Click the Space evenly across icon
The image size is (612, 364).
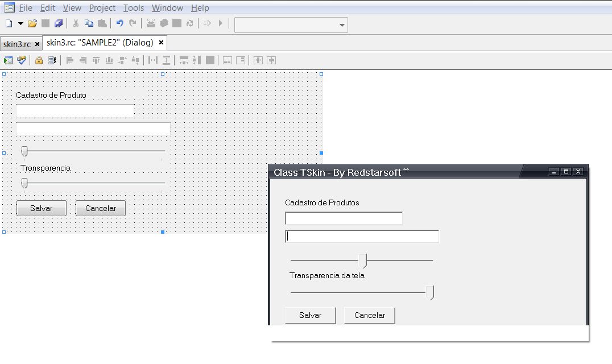(153, 60)
